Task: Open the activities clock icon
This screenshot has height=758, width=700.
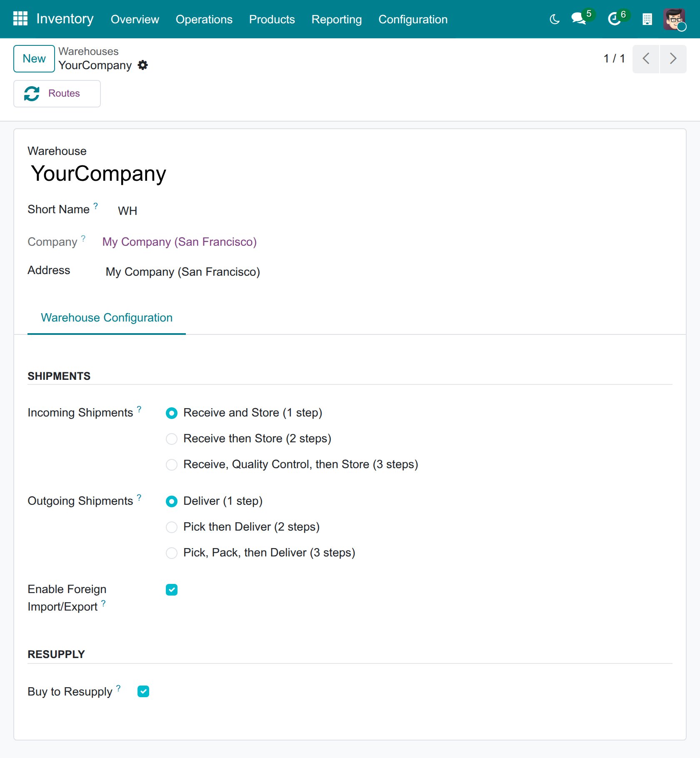Action: (x=614, y=19)
